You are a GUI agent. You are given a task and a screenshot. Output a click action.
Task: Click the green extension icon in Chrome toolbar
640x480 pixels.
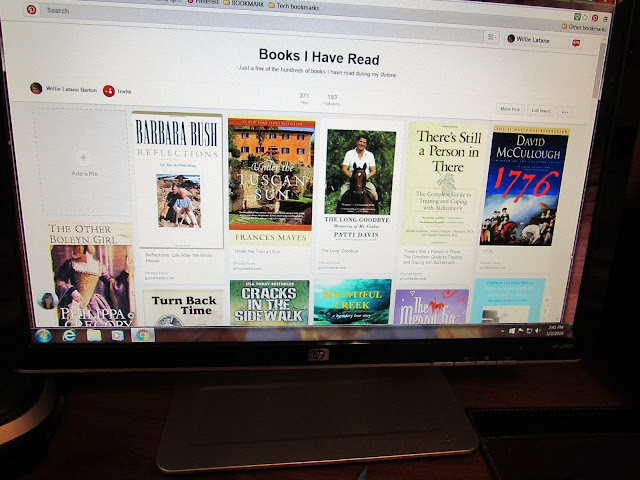(577, 16)
